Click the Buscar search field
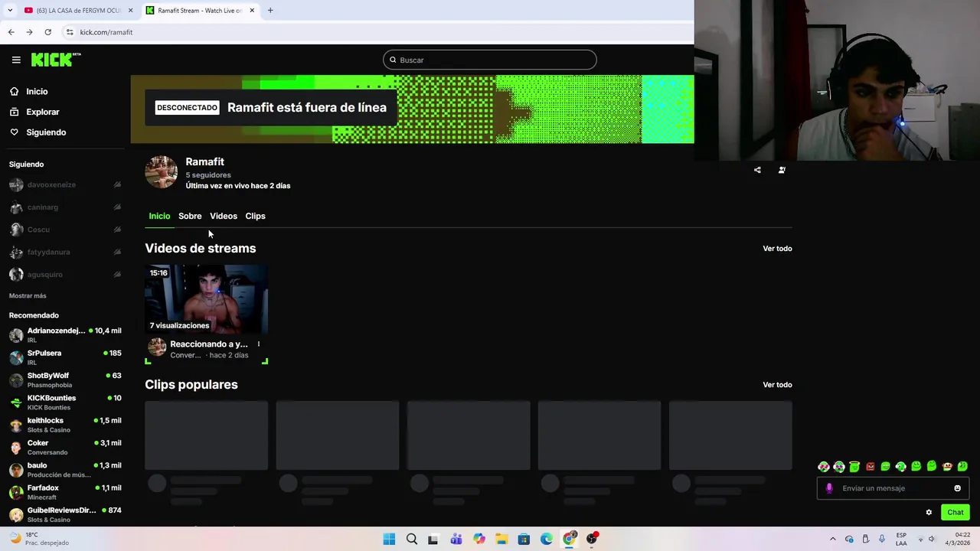Image resolution: width=980 pixels, height=551 pixels. 490,60
